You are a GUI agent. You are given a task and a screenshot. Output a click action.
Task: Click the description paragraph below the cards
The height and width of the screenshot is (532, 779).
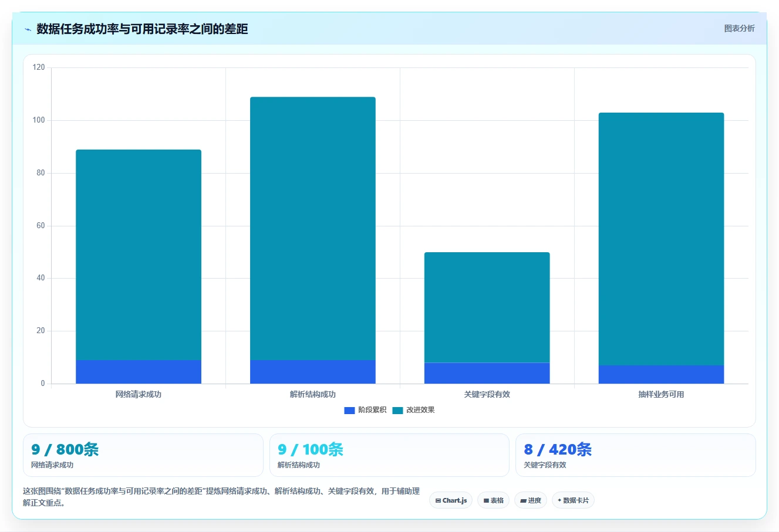click(x=221, y=497)
